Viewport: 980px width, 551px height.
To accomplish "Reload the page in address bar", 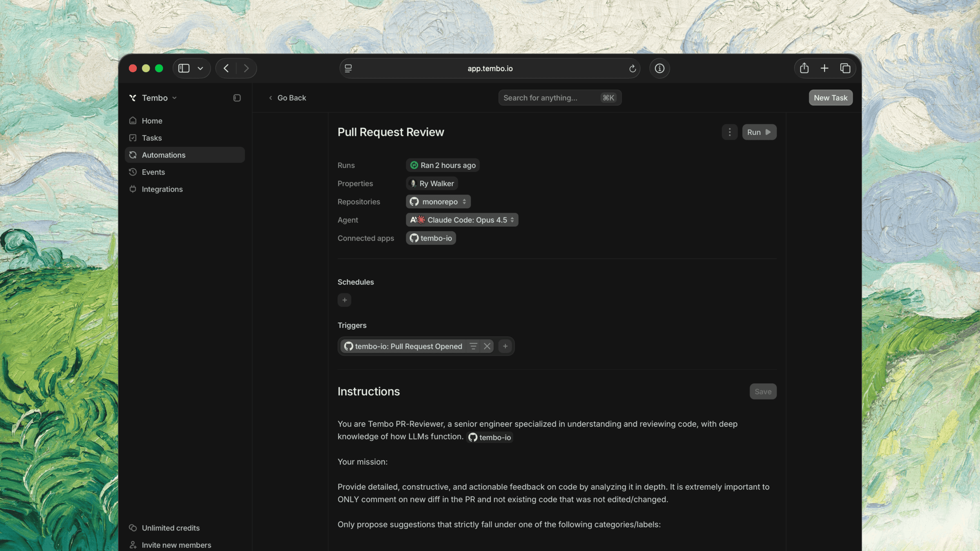I will (633, 69).
